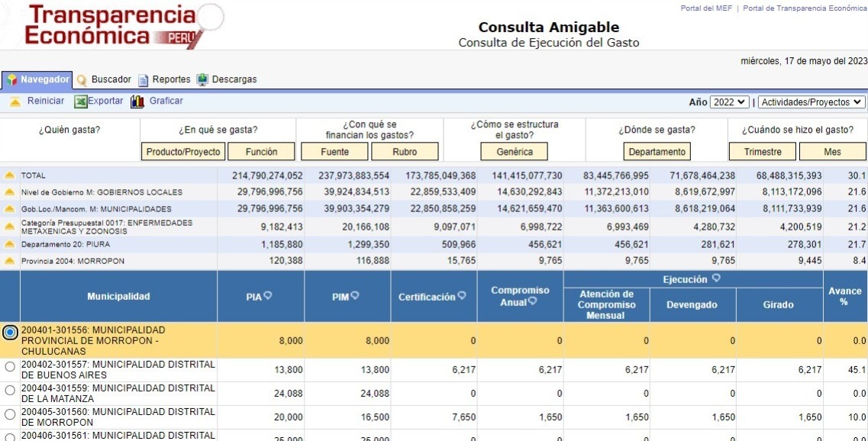Choose the Municipalidad Provincial de Morropon - Chulucanas radio
The width and height of the screenshot is (868, 441).
(10, 333)
